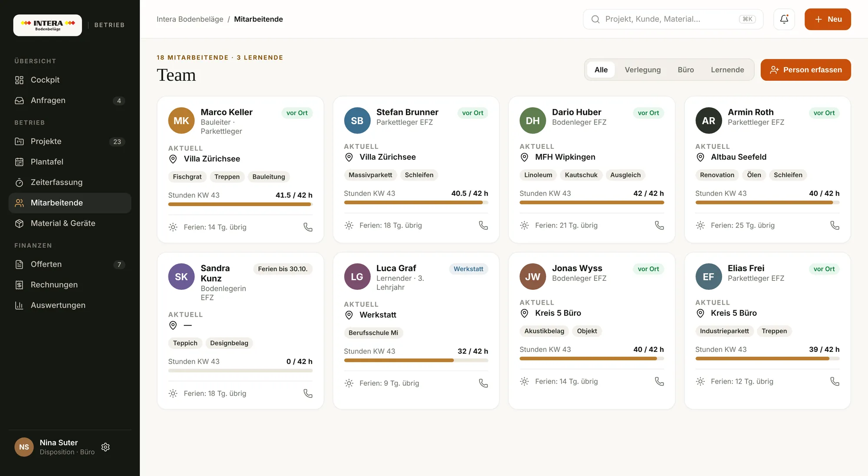Click the NS avatar of Nina Suter

click(x=24, y=447)
